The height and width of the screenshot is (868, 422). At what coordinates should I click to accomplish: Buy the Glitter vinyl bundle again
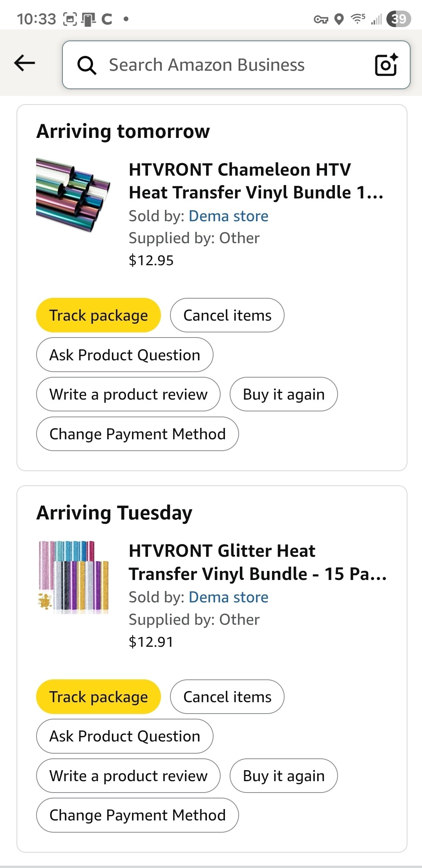283,776
